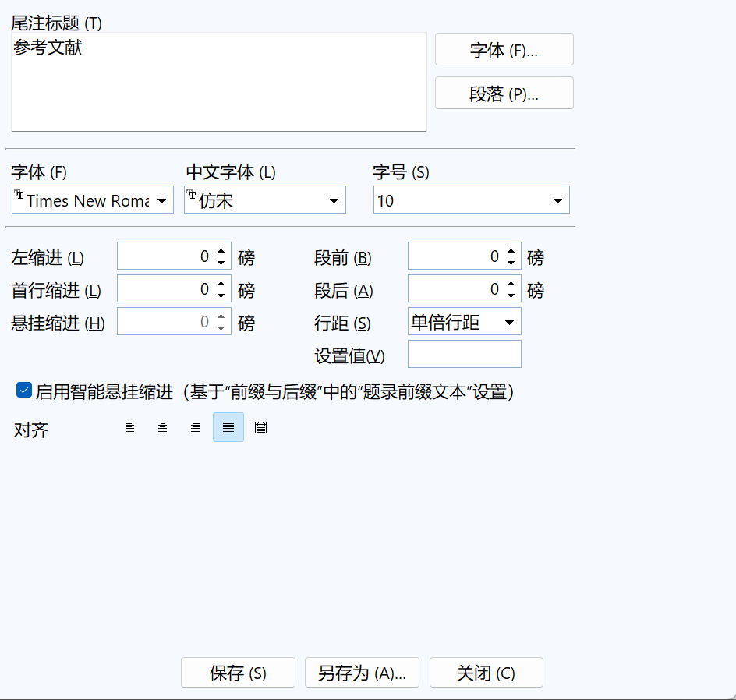Select the distributed align icon
Image resolution: width=736 pixels, height=700 pixels.
tap(261, 428)
